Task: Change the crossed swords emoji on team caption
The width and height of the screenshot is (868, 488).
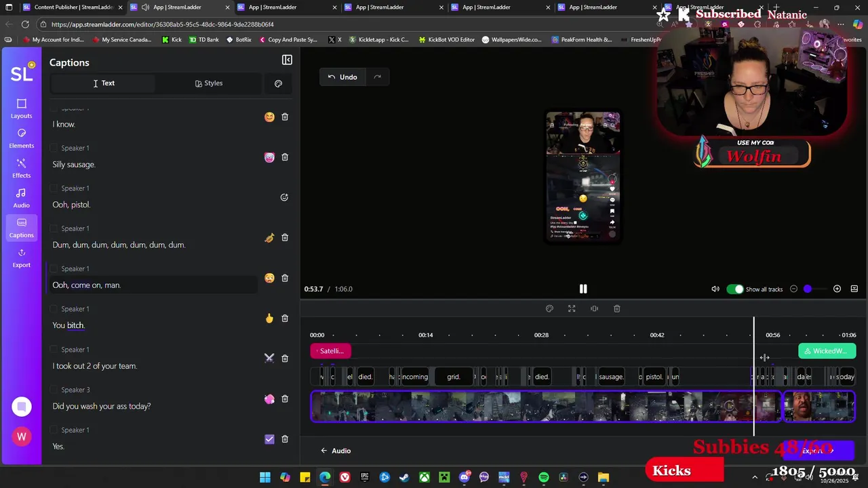Action: 269,358
